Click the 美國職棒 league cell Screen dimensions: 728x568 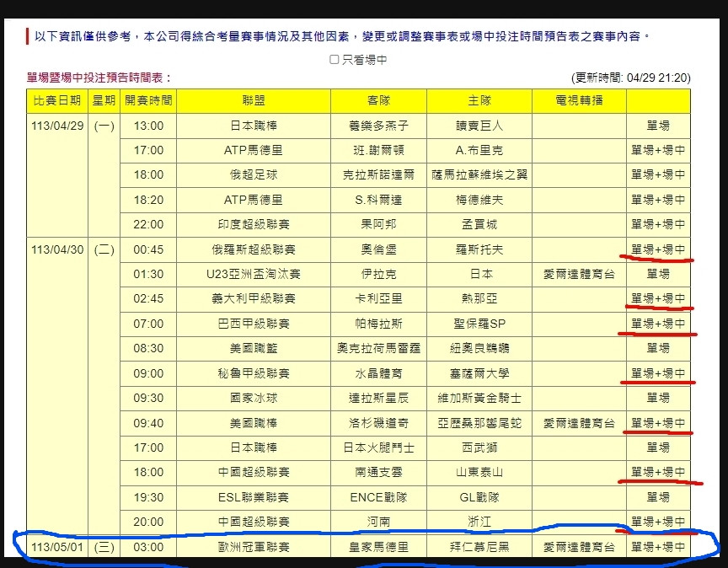click(x=254, y=424)
